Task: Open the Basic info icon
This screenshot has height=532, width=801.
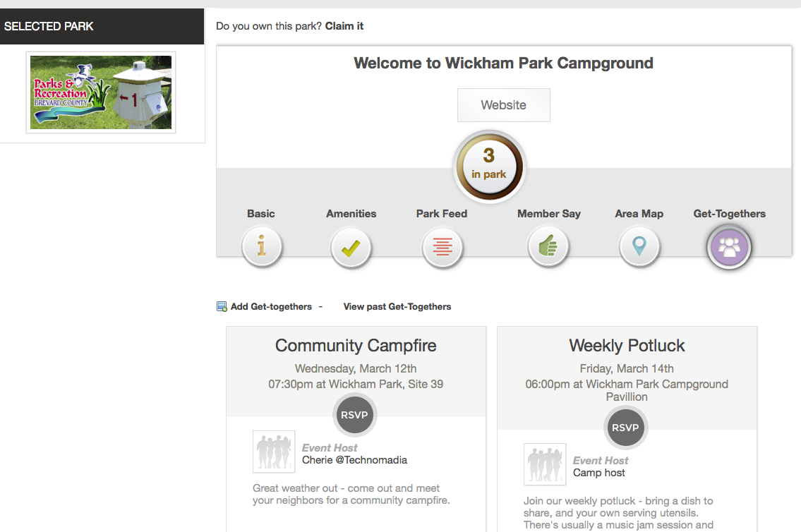Action: pos(262,247)
